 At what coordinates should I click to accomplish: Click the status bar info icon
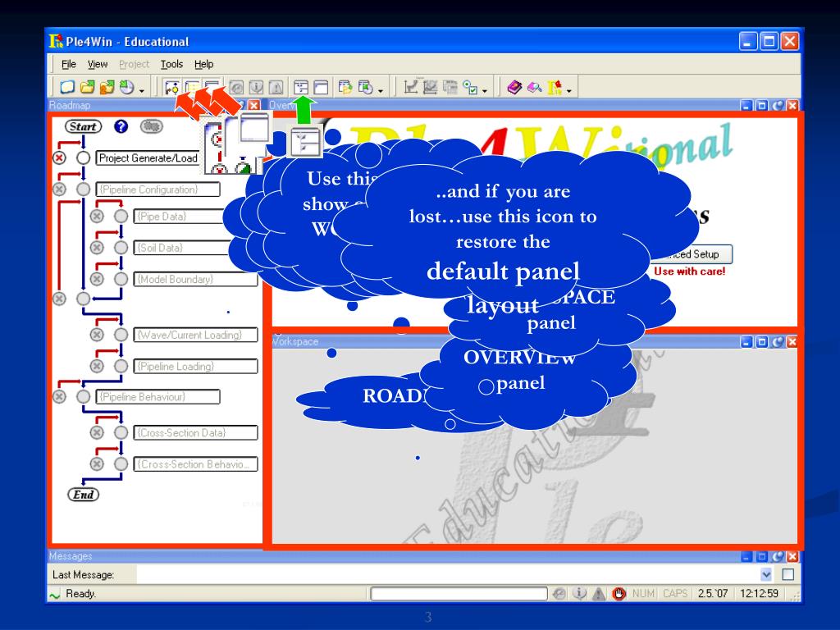[x=579, y=594]
